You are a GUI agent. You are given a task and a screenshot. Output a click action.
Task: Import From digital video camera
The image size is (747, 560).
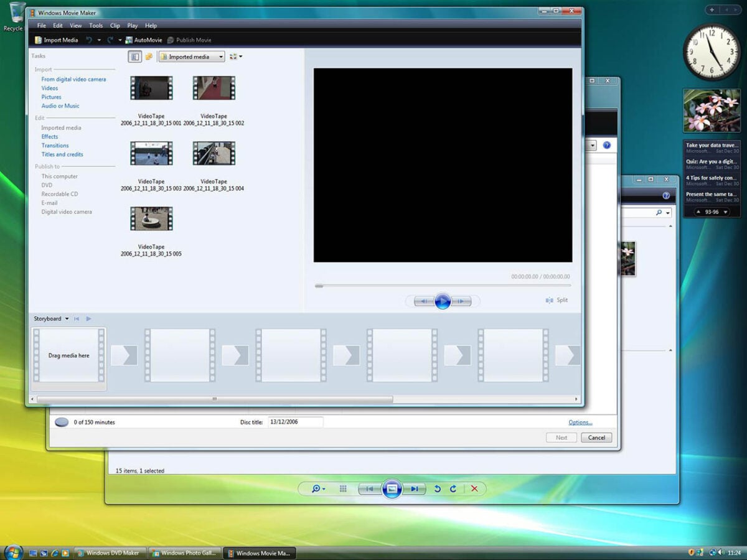click(73, 80)
